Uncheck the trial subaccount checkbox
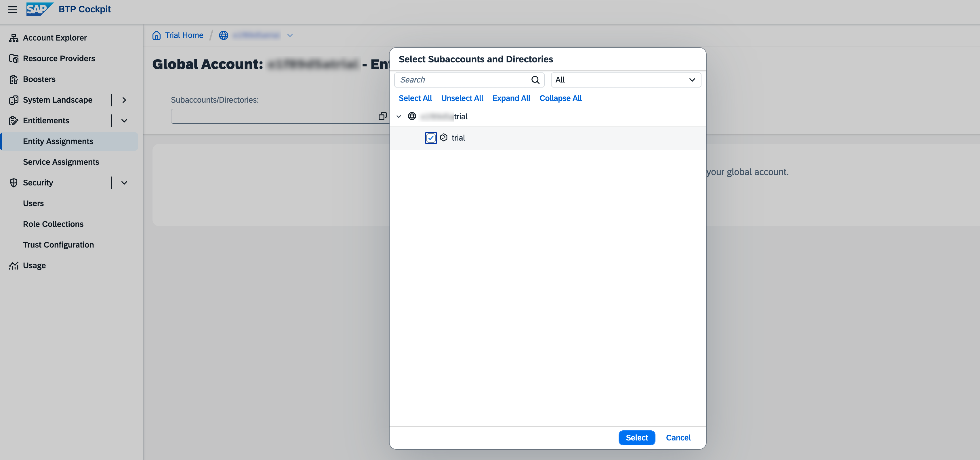 431,138
